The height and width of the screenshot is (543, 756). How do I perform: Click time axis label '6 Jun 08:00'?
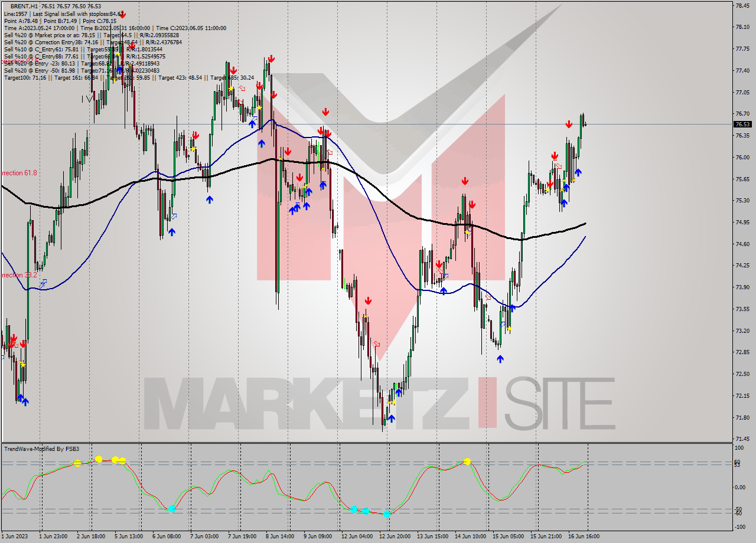(167, 537)
